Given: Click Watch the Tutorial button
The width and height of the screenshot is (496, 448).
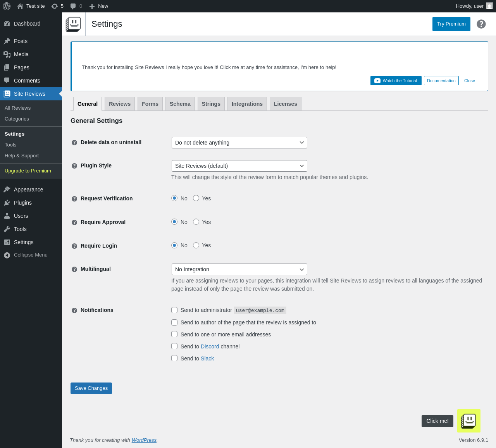Looking at the screenshot, I should coord(396,81).
